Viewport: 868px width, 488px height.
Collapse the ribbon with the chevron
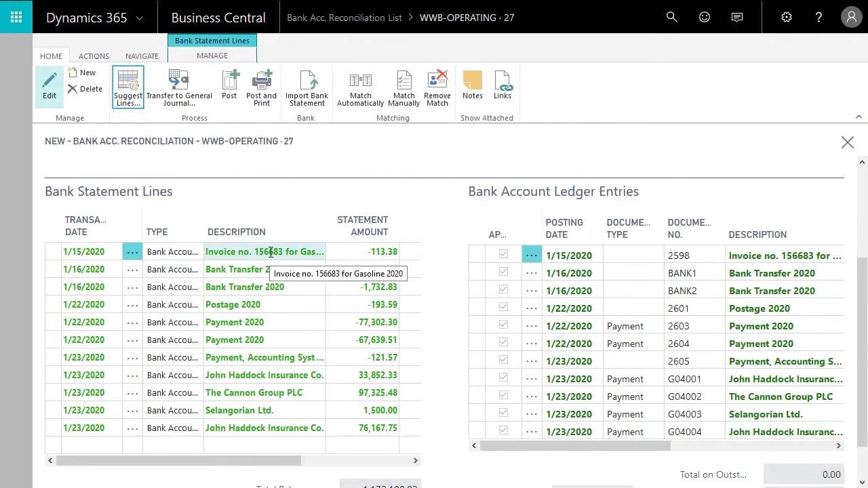[859, 117]
